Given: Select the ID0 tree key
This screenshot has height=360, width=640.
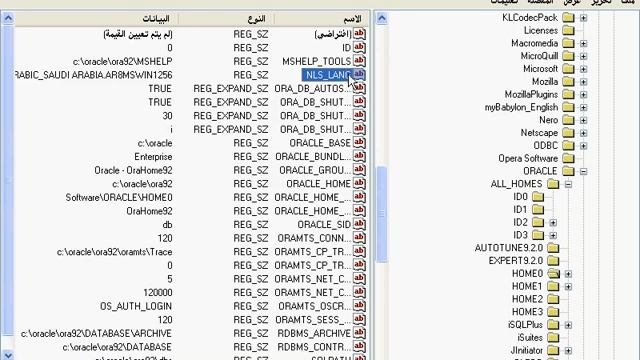Looking at the screenshot, I should (x=520, y=197).
